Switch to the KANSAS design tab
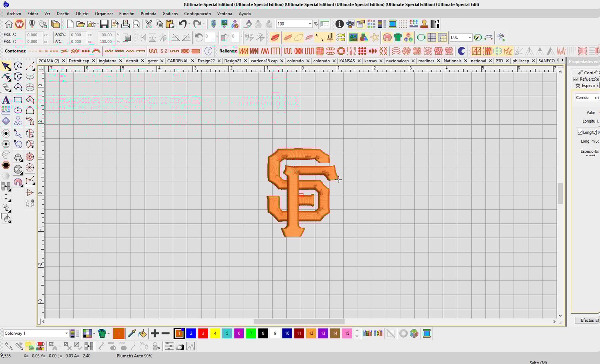This screenshot has height=364, width=600. [x=347, y=61]
